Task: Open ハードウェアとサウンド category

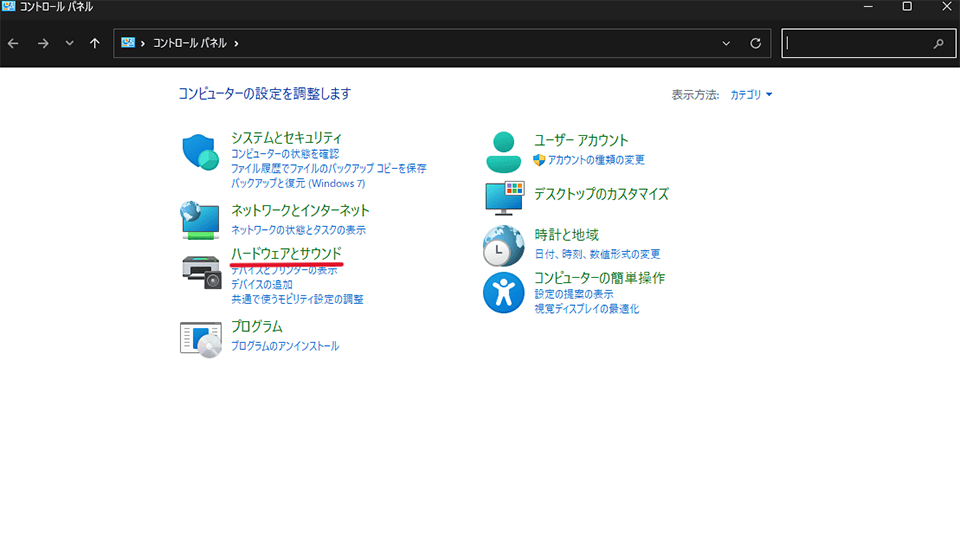Action: click(286, 253)
